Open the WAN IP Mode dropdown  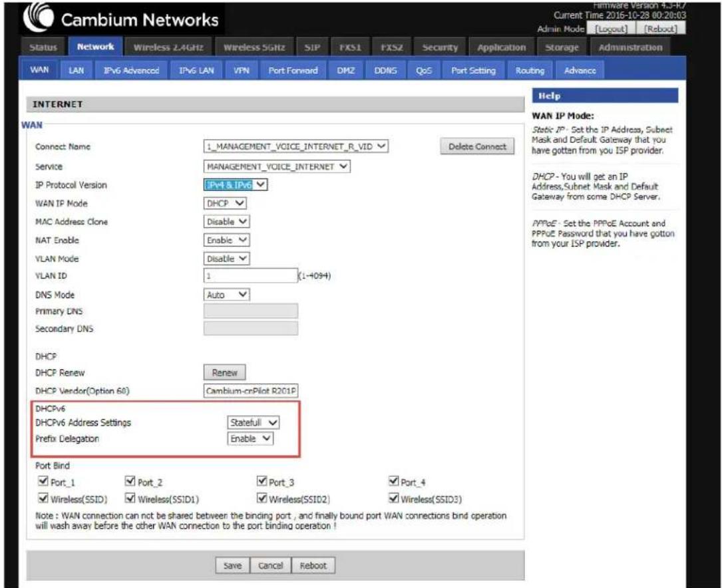tap(225, 203)
